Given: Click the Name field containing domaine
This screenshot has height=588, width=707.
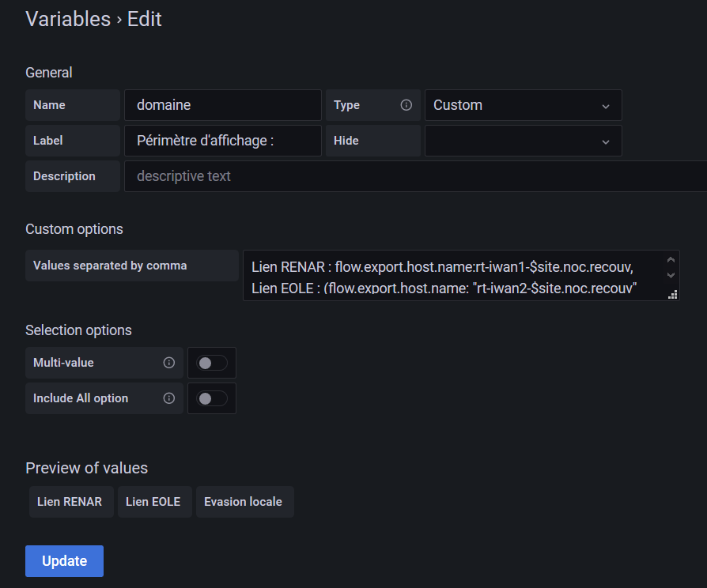Looking at the screenshot, I should (223, 105).
